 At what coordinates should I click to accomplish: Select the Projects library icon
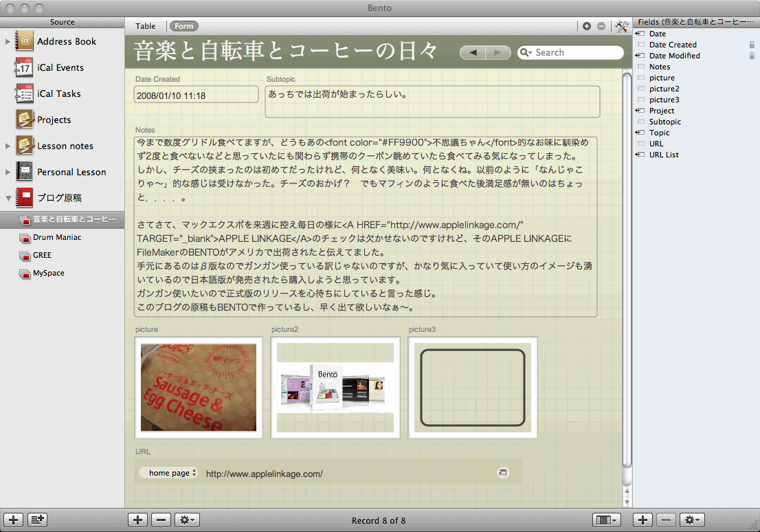click(x=24, y=120)
